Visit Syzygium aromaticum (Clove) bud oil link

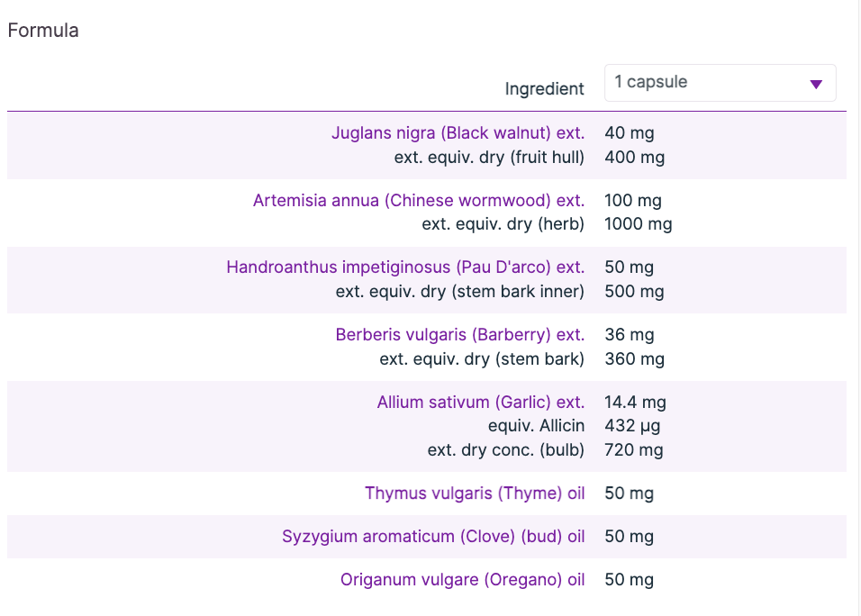[433, 537]
